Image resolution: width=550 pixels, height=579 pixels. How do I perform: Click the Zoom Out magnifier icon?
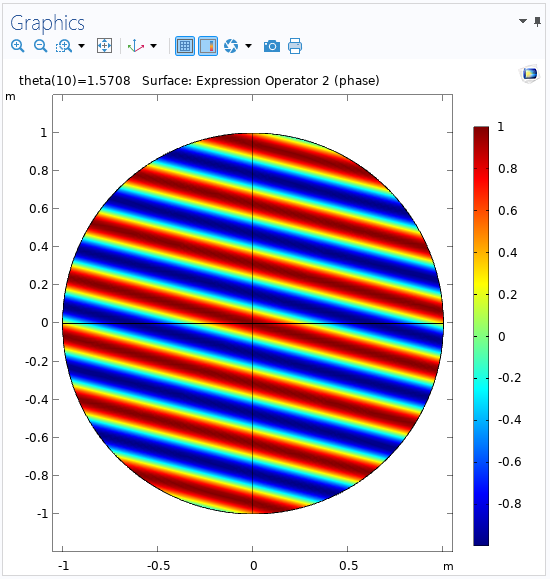coord(40,46)
